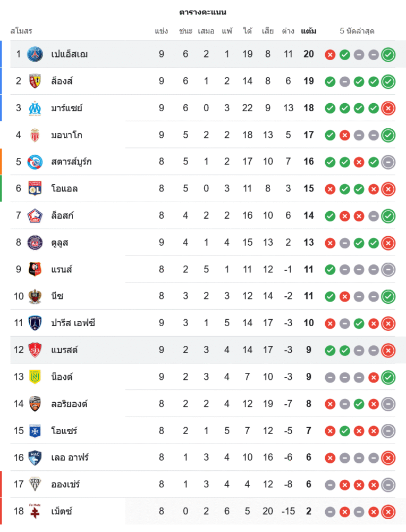Click the Rennes club logo

point(35,269)
